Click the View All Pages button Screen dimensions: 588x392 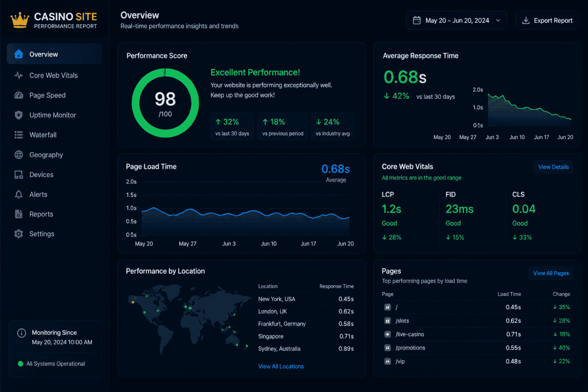click(551, 273)
